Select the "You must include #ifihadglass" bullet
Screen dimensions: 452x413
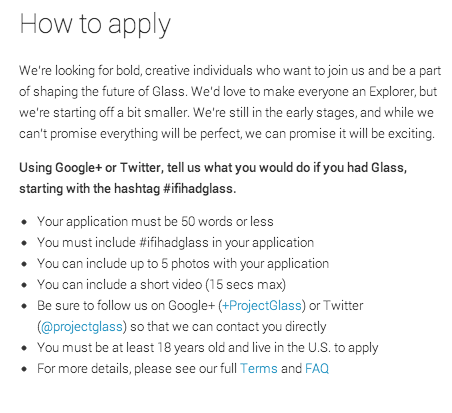tap(176, 243)
